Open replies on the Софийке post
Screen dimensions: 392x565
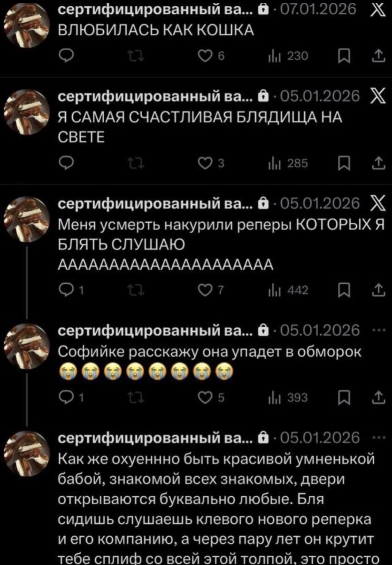point(71,397)
